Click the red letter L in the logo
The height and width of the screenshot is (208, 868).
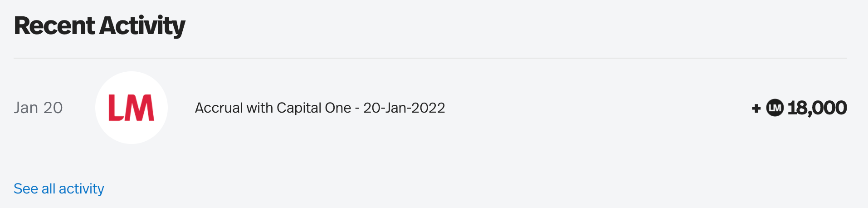116,108
